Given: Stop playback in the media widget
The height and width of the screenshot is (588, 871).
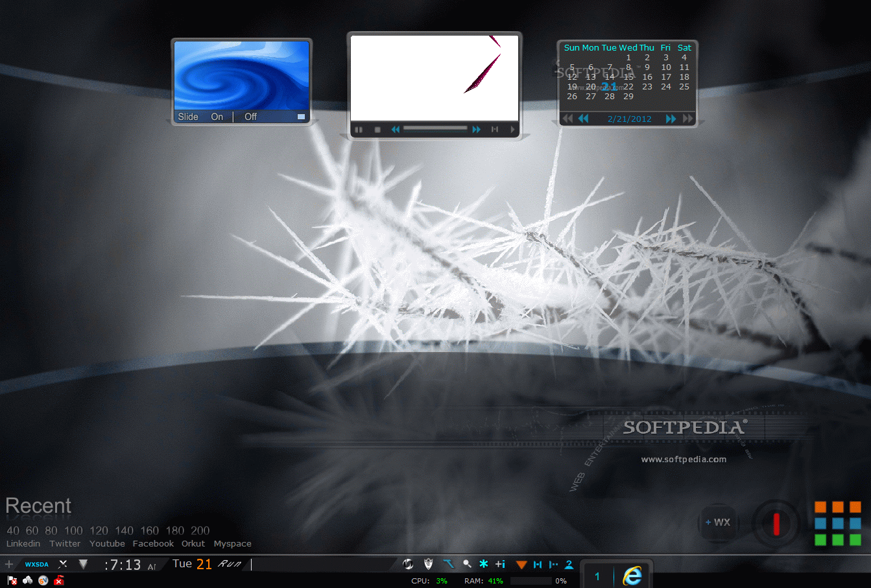Looking at the screenshot, I should 377,130.
